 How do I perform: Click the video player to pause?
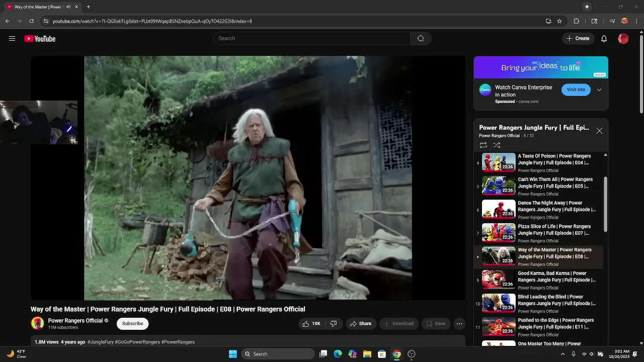point(248,178)
